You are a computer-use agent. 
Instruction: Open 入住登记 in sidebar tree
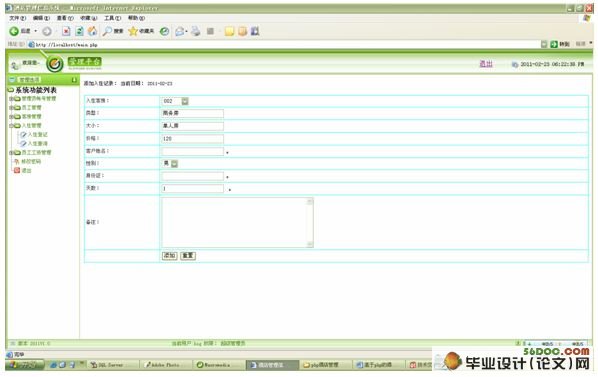pyautogui.click(x=38, y=135)
